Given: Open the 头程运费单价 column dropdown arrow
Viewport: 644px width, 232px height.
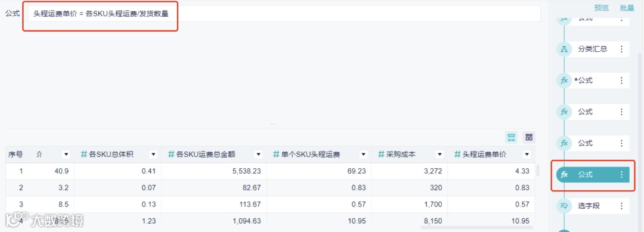Looking at the screenshot, I should (527, 155).
